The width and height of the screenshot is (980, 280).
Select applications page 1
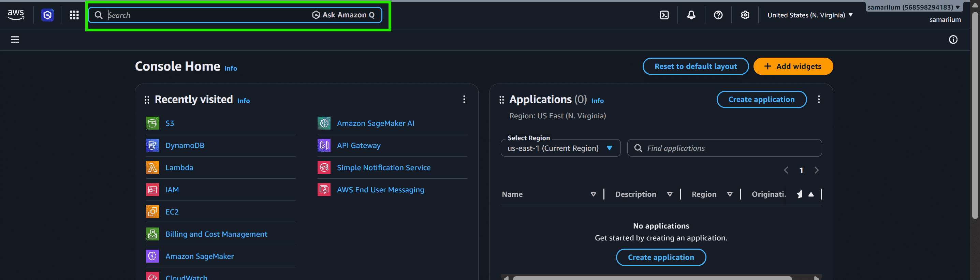(801, 171)
